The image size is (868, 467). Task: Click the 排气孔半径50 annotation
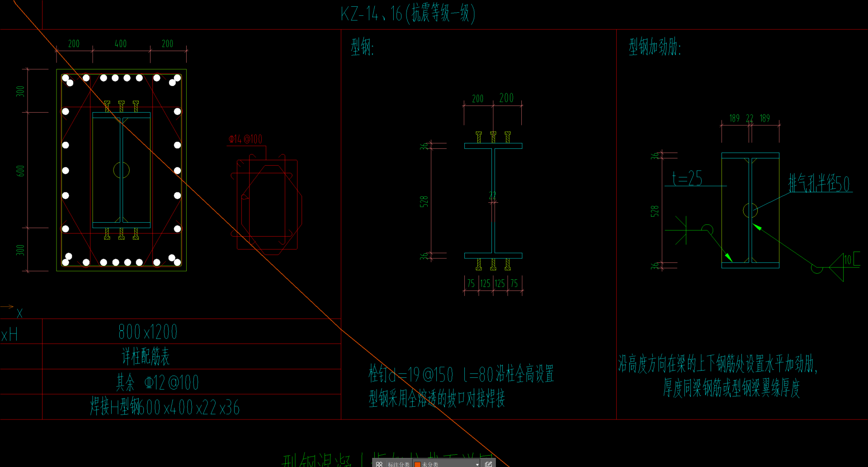coord(819,183)
